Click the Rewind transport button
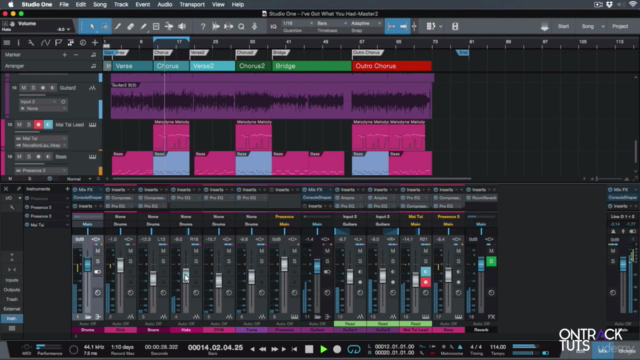Viewport: 640px width, 360px height. point(263,349)
